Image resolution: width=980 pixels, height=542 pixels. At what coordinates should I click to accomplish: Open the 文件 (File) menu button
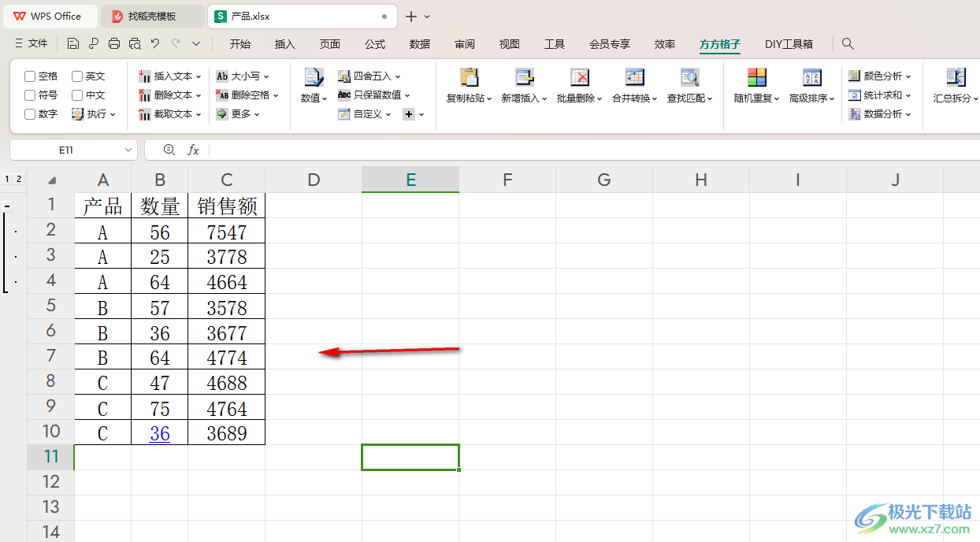click(32, 44)
